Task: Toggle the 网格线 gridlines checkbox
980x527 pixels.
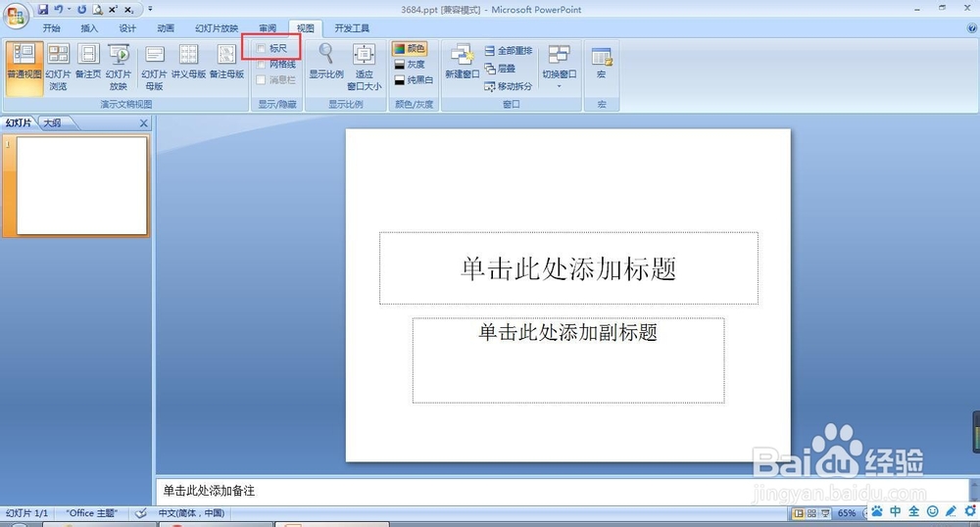Action: [262, 65]
